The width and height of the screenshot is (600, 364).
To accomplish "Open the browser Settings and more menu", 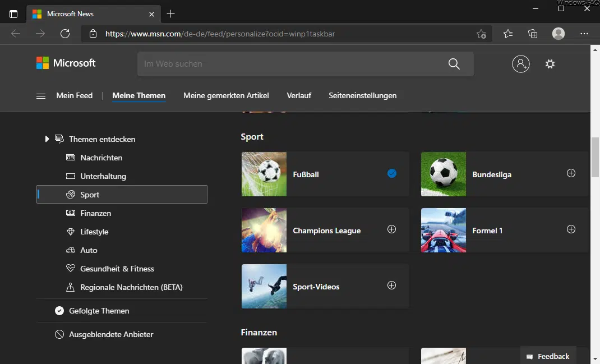I will coord(584,34).
